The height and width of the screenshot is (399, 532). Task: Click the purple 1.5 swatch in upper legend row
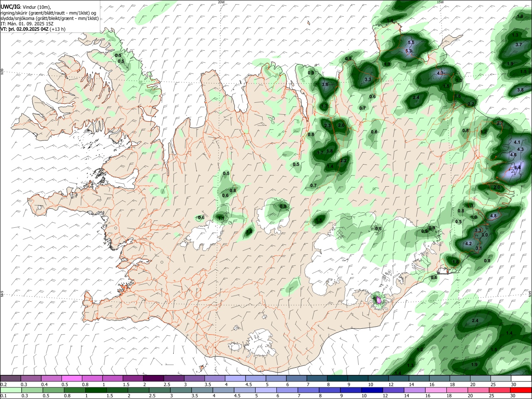[133, 379]
